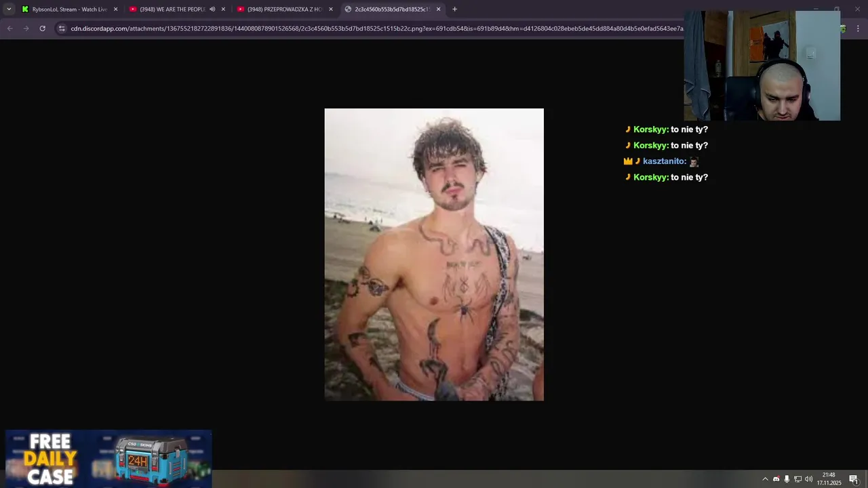Click the kasztanito chat username
Image resolution: width=868 pixels, height=488 pixels.
tap(664, 161)
